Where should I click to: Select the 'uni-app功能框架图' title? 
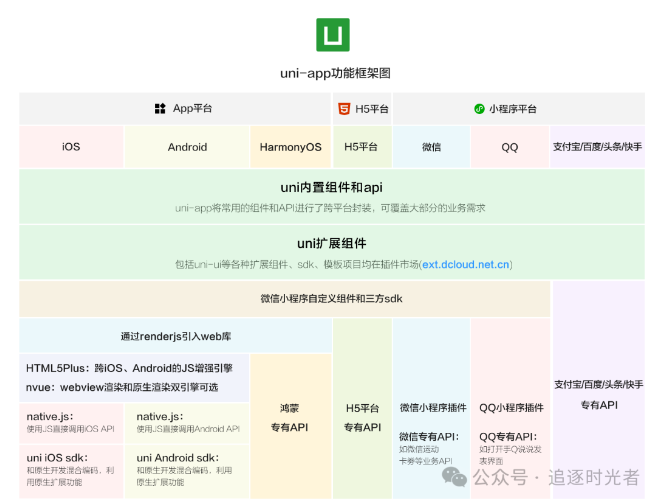pyautogui.click(x=335, y=73)
